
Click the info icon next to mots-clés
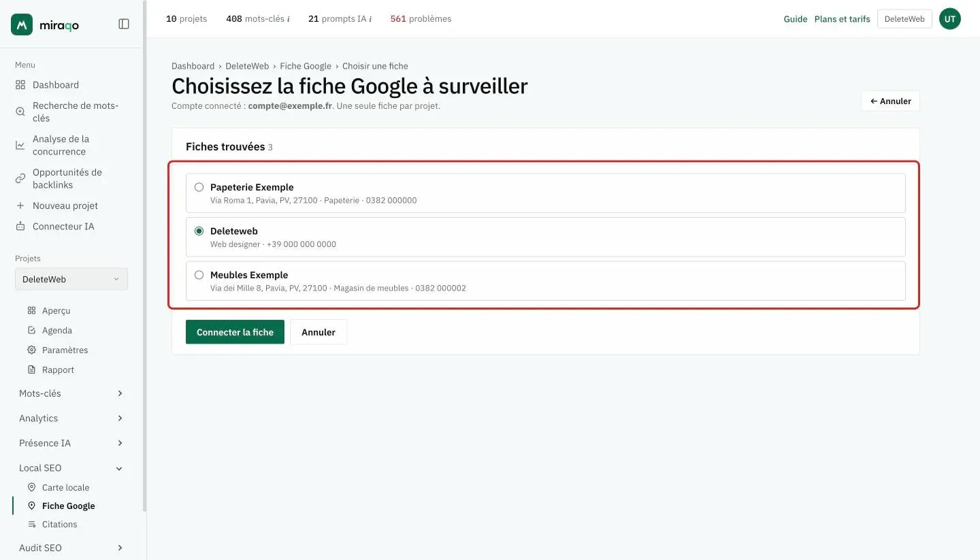(289, 19)
